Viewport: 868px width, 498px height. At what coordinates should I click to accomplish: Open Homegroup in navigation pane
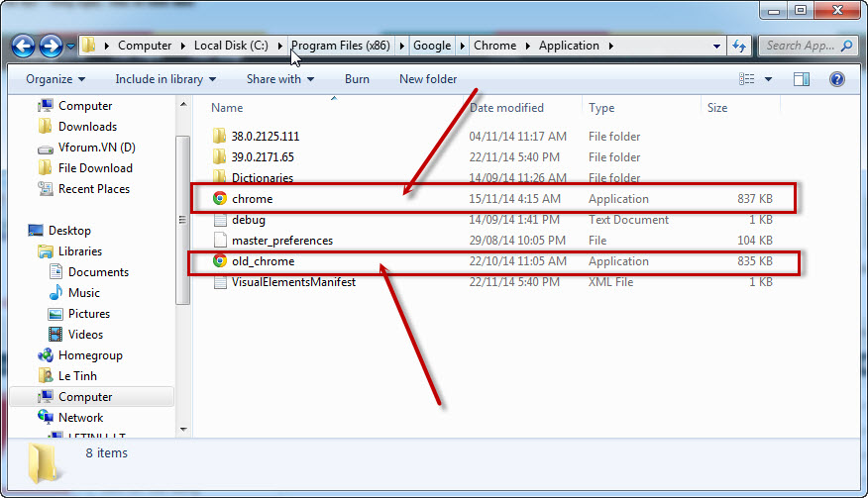coord(90,355)
